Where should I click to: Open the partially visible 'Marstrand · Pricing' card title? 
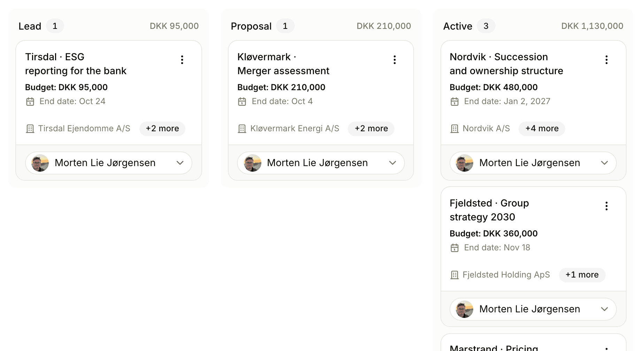click(x=494, y=348)
